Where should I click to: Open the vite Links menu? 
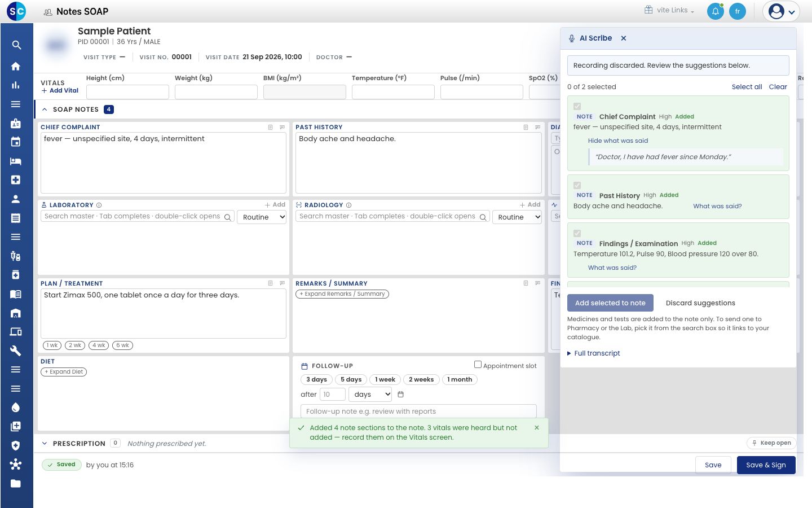669,10
